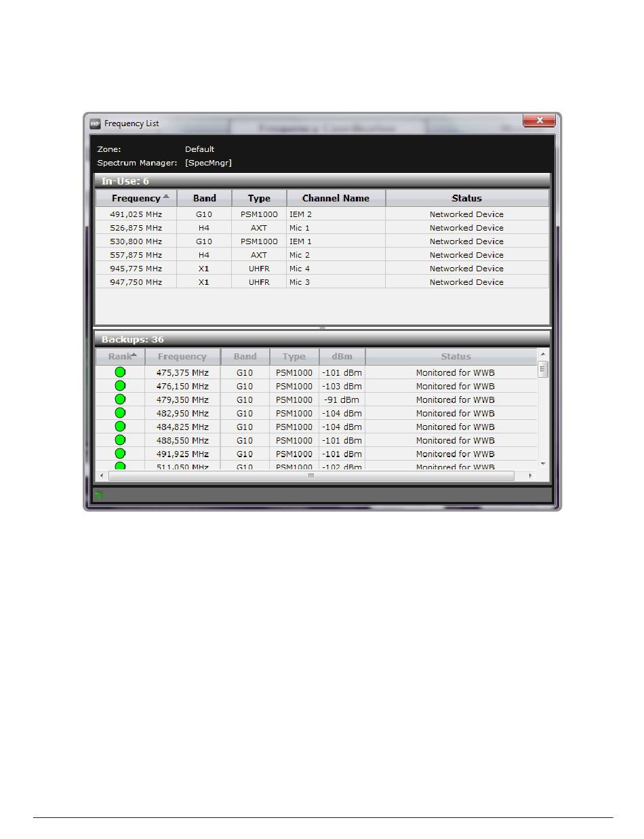
Task: Click the [SpecMngr] spectrum manager value
Action: point(209,163)
